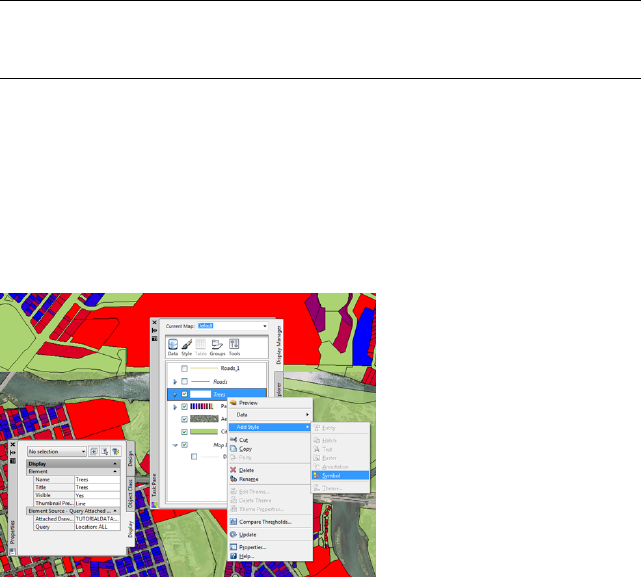
Task: Click the colorful Task Pane logo icon
Action: (155, 505)
